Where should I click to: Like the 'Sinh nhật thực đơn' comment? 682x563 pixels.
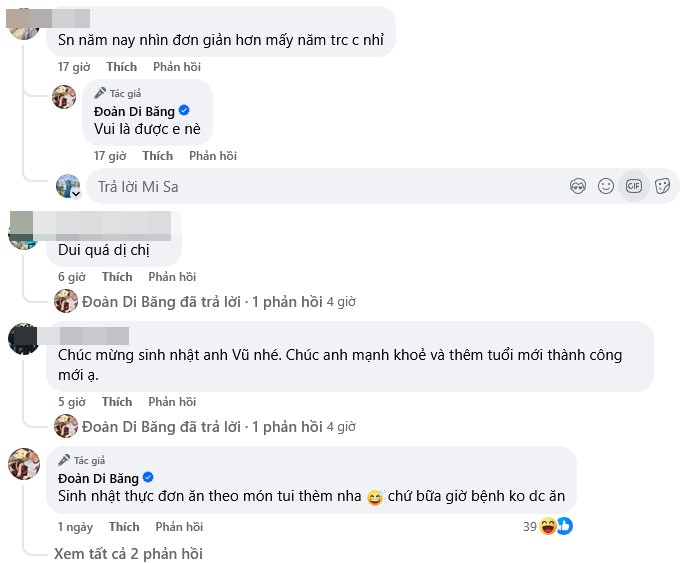(x=124, y=527)
